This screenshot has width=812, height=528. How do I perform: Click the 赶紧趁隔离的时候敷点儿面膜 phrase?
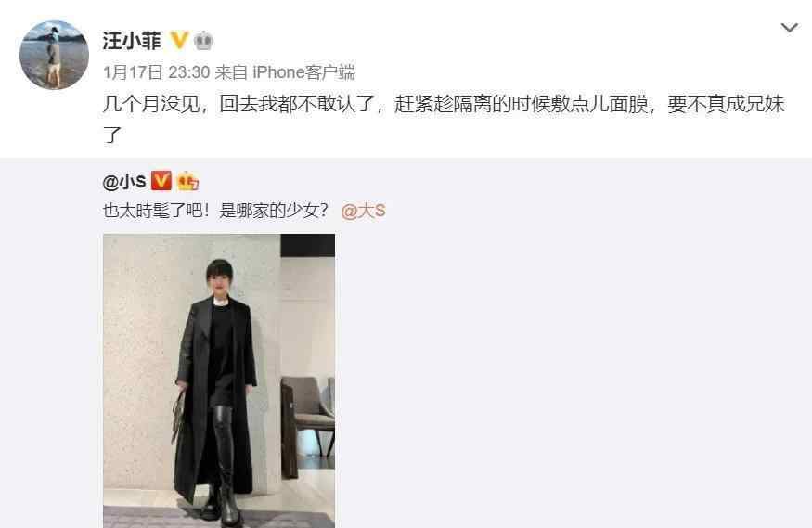point(521,104)
